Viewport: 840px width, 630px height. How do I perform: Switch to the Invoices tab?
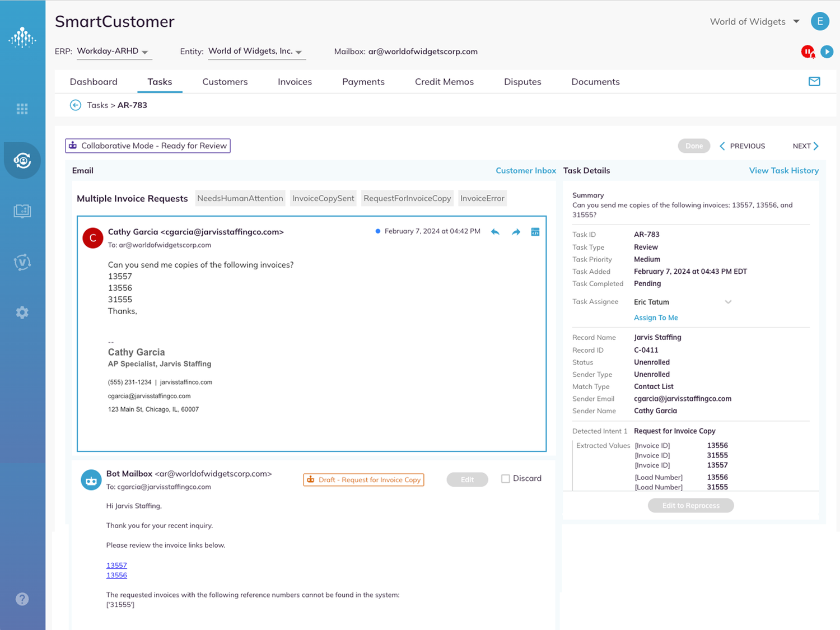(x=295, y=82)
